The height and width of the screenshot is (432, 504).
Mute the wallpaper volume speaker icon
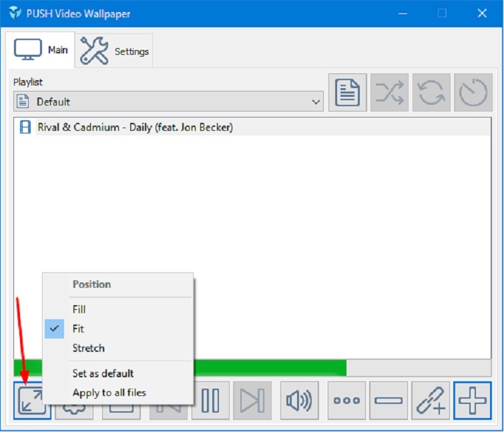click(x=299, y=401)
